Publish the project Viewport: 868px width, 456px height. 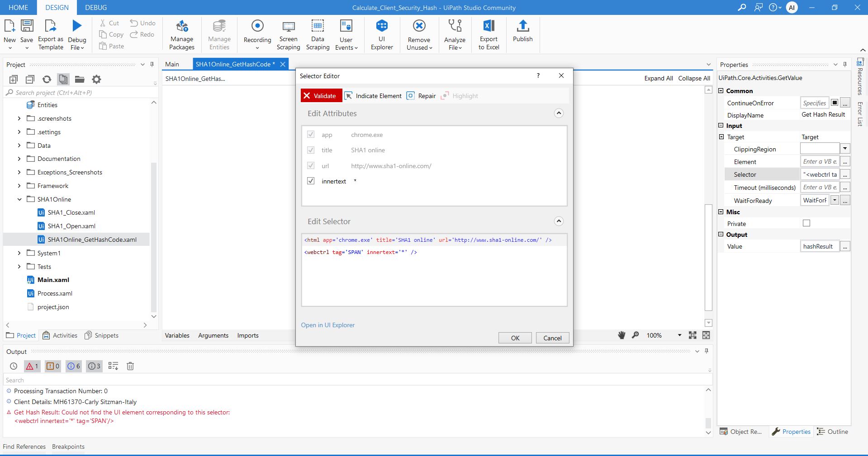523,31
